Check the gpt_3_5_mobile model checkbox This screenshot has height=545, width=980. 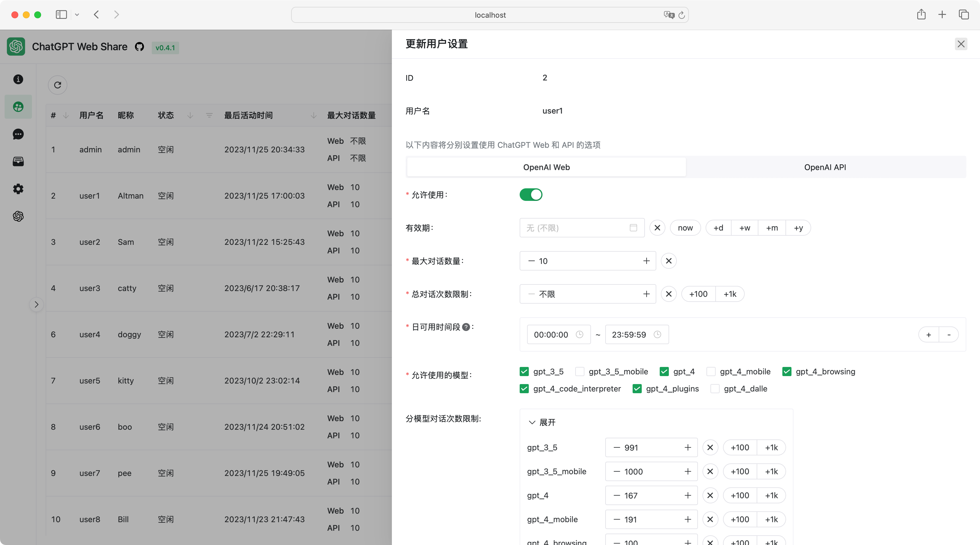(x=579, y=372)
